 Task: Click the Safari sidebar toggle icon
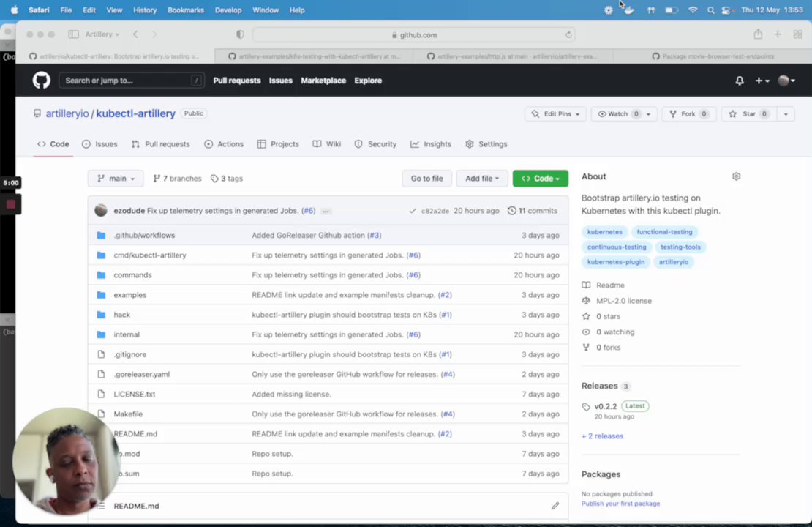click(74, 34)
